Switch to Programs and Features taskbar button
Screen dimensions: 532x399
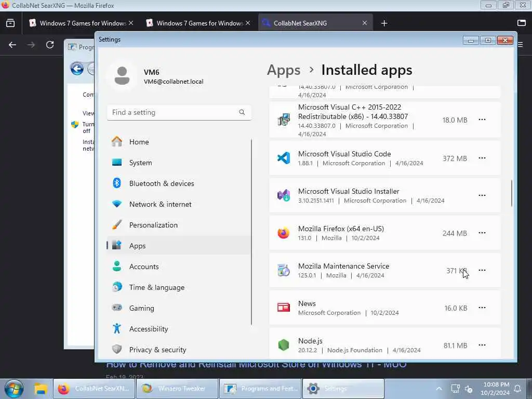(x=260, y=389)
